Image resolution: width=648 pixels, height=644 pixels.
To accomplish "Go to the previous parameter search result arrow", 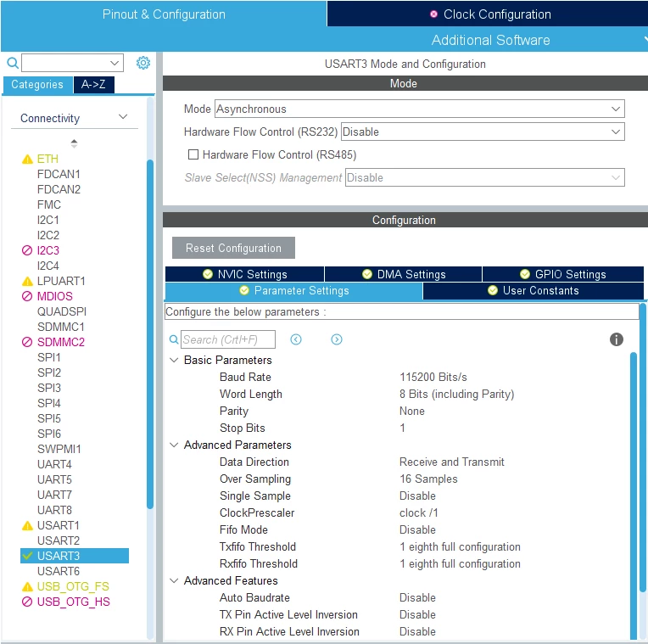I will pos(296,339).
